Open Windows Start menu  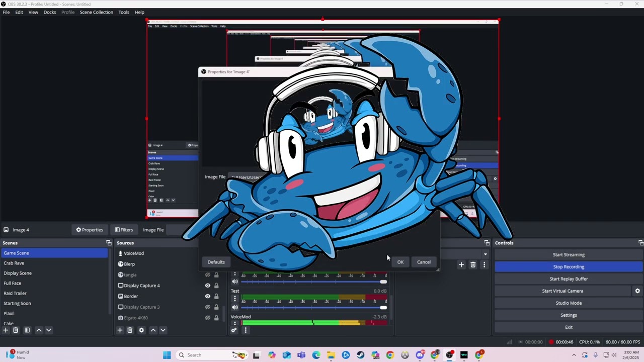pos(167,355)
